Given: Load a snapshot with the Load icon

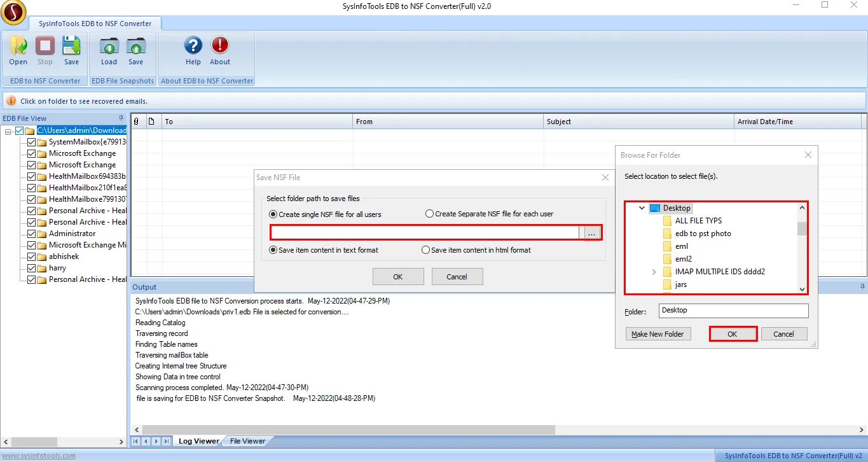Looking at the screenshot, I should (109, 50).
